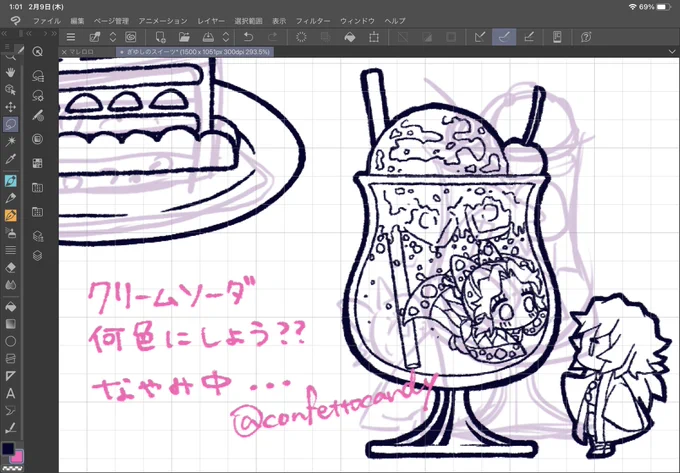Screen dimensions: 680x473
Task: Open the ウィンドウ menu
Action: (x=357, y=21)
